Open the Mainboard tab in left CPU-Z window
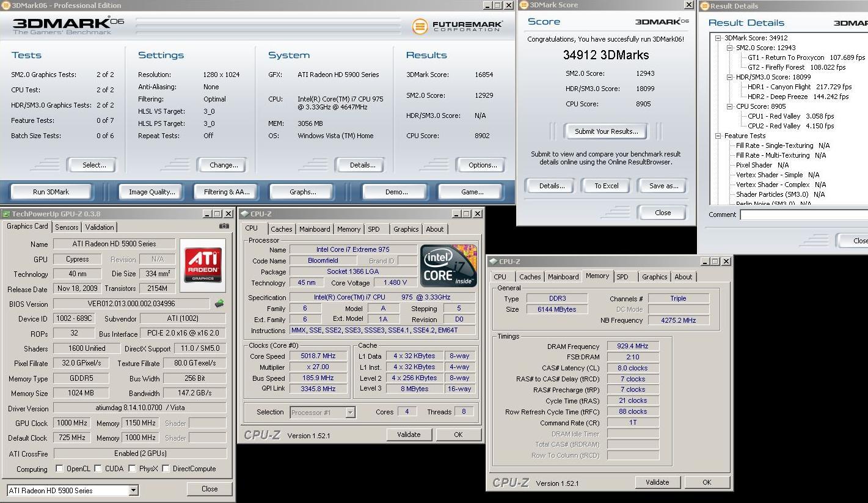Viewport: 868px width, 503px height. [315, 229]
